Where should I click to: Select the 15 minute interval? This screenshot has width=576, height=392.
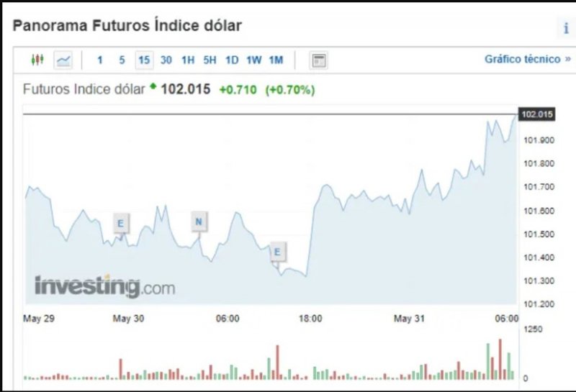click(144, 60)
